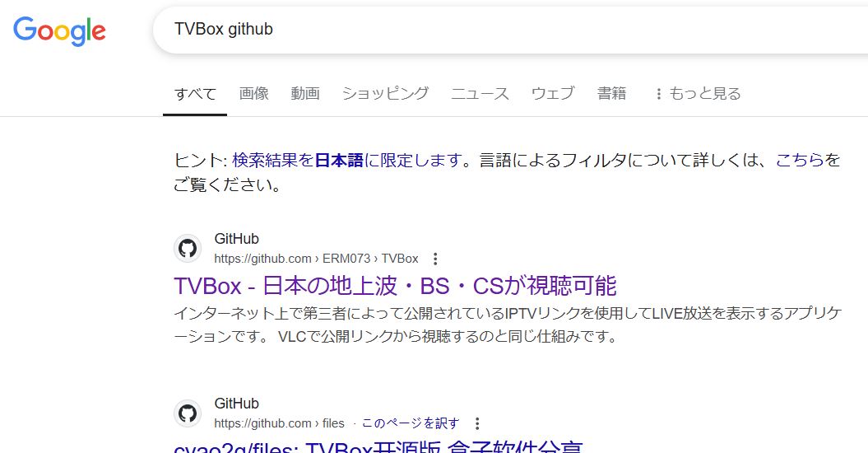Open the ニュース tab

coord(480,94)
